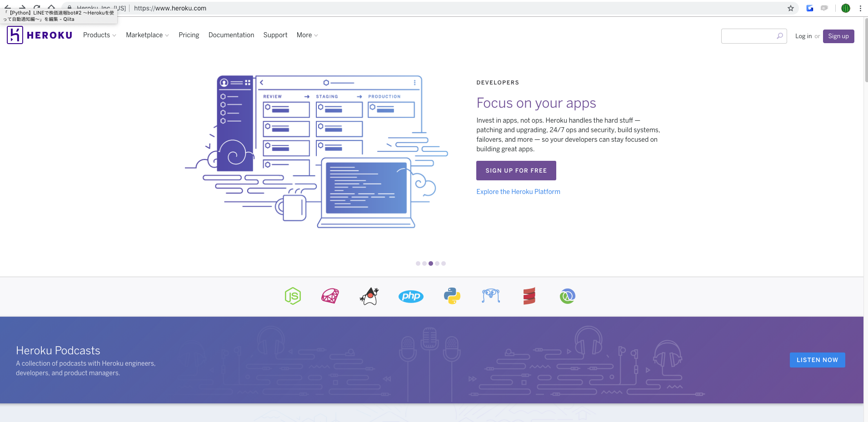Click the Heroku logo icon
This screenshot has height=422, width=868.
tap(15, 35)
